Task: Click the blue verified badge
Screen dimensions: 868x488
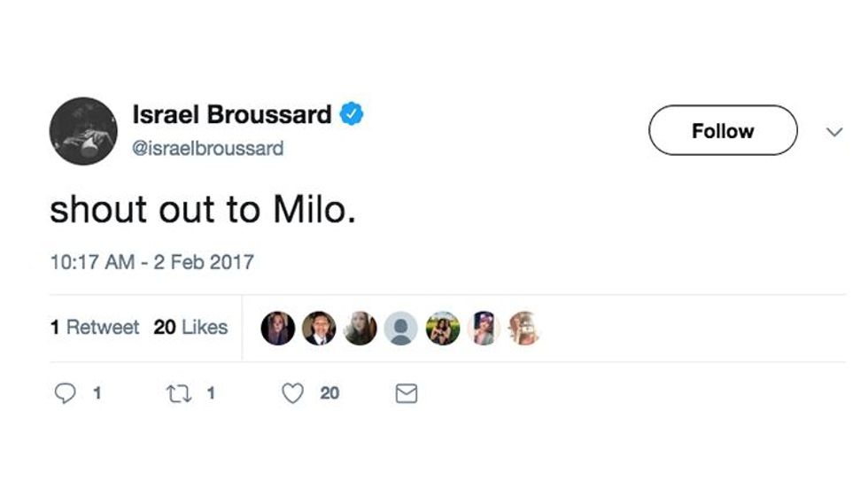Action: (353, 114)
